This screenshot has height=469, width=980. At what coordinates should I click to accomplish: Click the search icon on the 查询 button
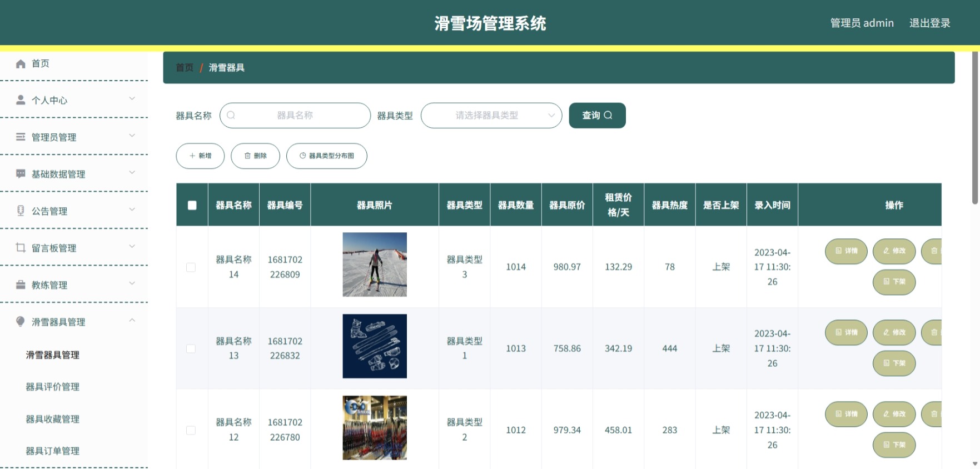[x=608, y=115]
